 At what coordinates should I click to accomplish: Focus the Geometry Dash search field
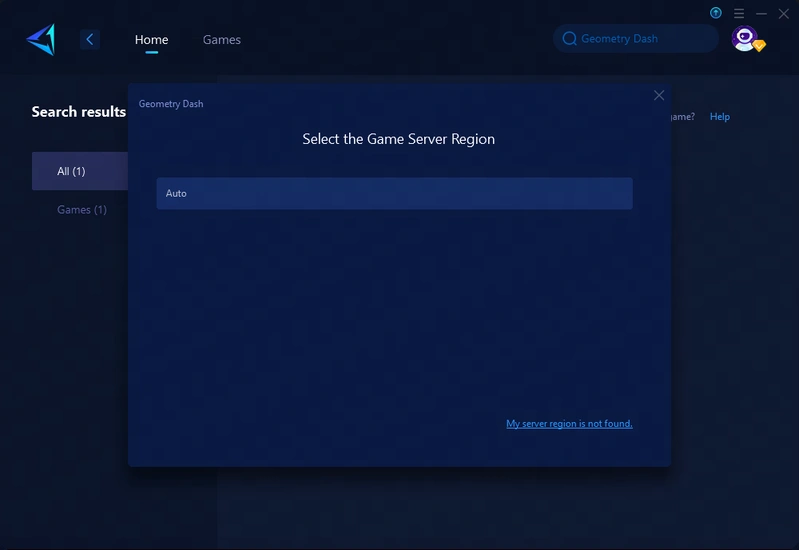coord(640,39)
